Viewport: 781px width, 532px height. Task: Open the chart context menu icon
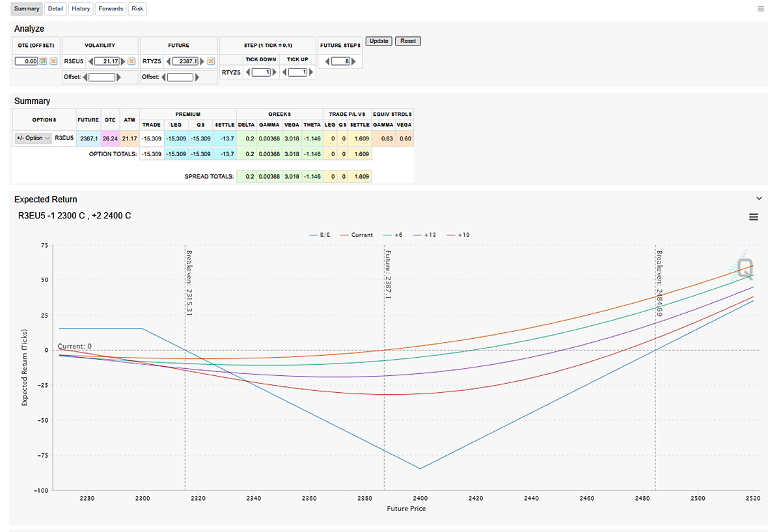(754, 217)
